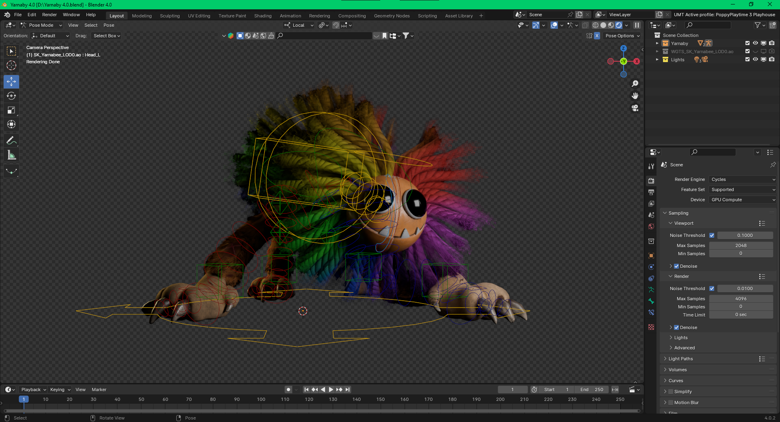Toggle Render Noise Threshold checkbox

tap(712, 289)
